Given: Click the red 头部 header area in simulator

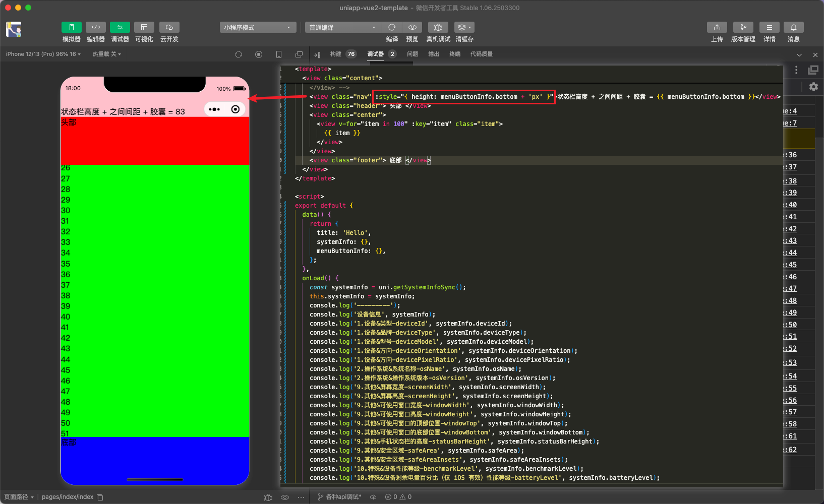Looking at the screenshot, I should (155, 141).
